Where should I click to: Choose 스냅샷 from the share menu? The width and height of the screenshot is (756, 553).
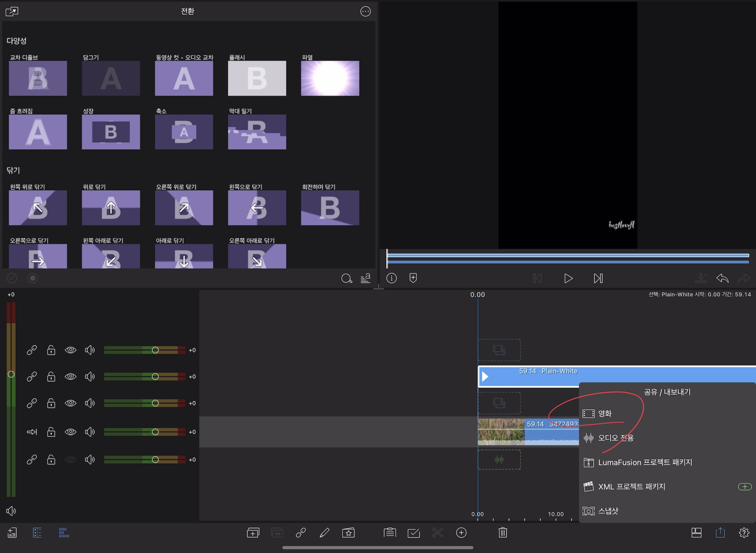click(608, 511)
